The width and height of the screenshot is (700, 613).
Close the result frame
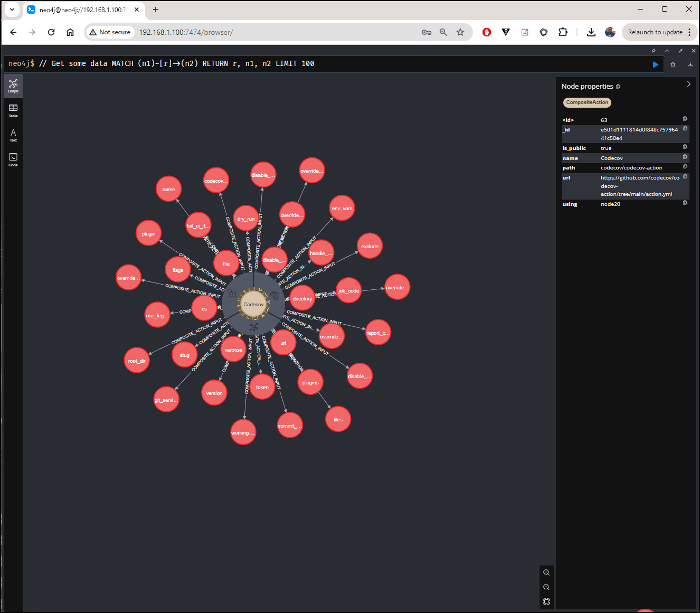tap(694, 51)
